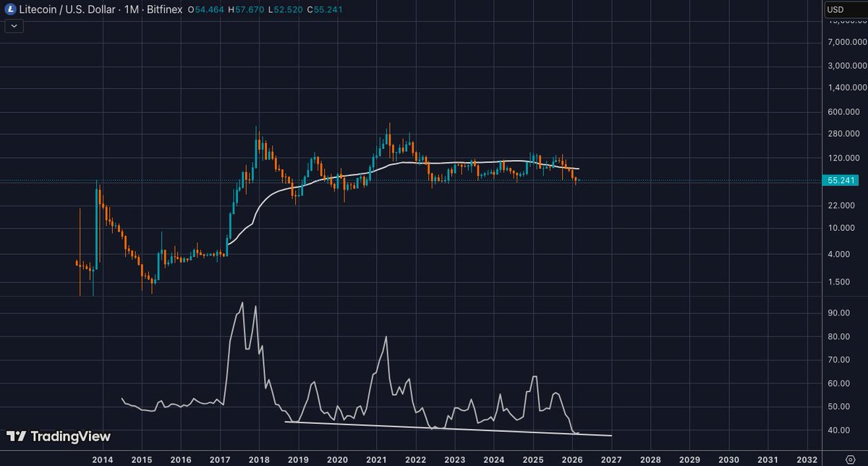Image resolution: width=868 pixels, height=466 pixels.
Task: Click 2018 on the time axis
Action: [x=259, y=459]
